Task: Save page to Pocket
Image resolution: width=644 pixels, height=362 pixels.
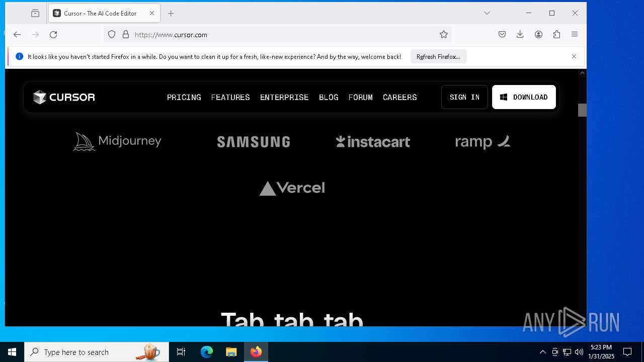Action: click(x=502, y=34)
